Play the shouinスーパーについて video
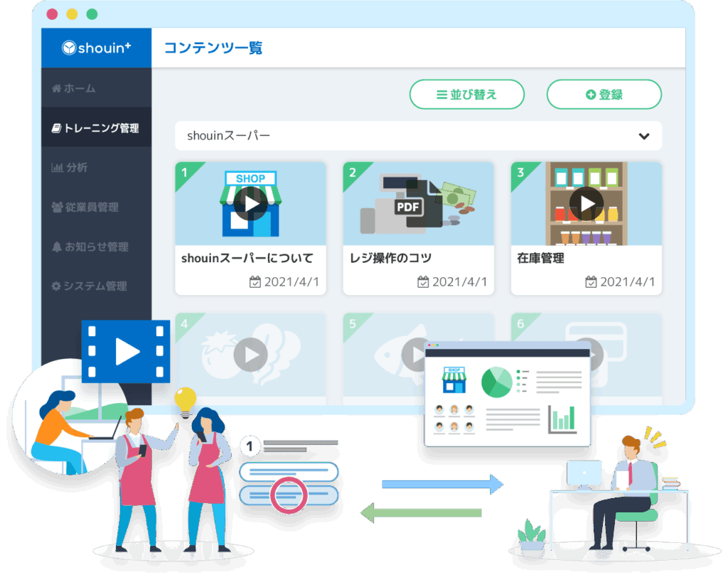 click(250, 205)
